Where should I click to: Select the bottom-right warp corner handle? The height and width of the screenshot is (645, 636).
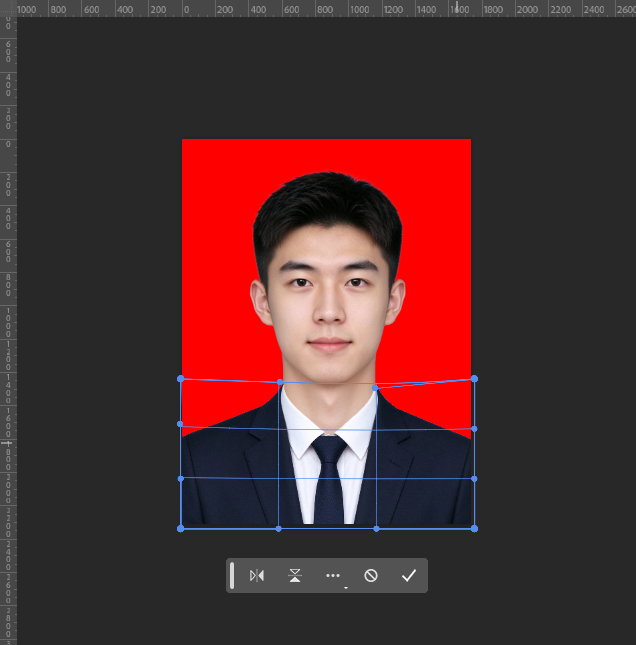coord(474,529)
